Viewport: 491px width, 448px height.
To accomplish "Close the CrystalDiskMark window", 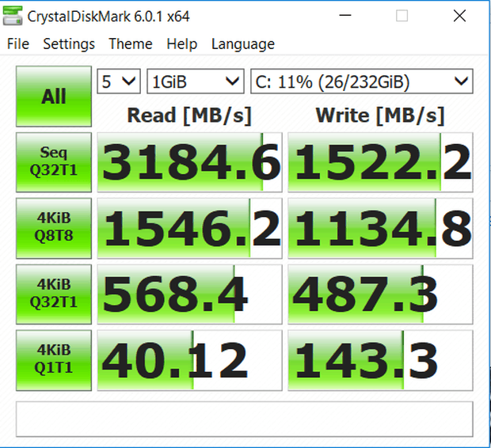I will click(459, 16).
